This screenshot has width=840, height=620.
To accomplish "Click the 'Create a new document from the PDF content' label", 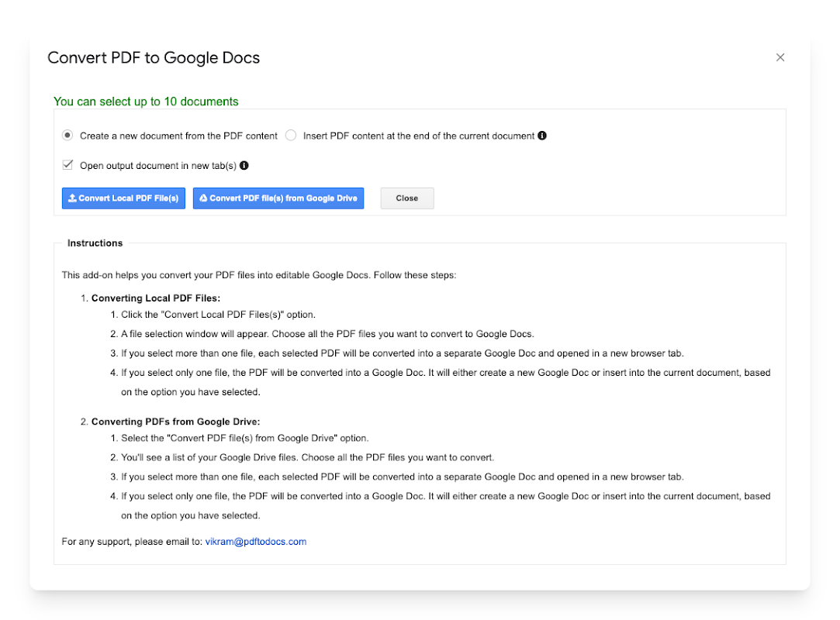I will 178,136.
